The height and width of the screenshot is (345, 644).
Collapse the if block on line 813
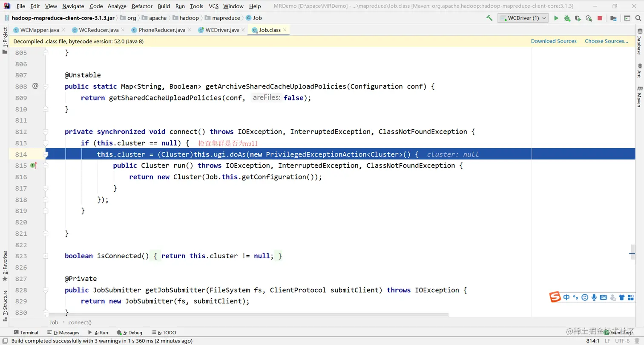[x=46, y=143]
